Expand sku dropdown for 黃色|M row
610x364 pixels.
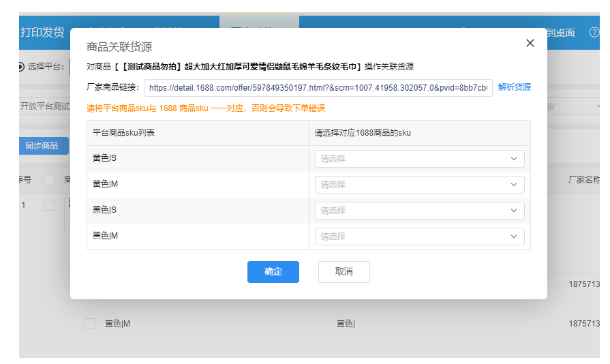(419, 185)
